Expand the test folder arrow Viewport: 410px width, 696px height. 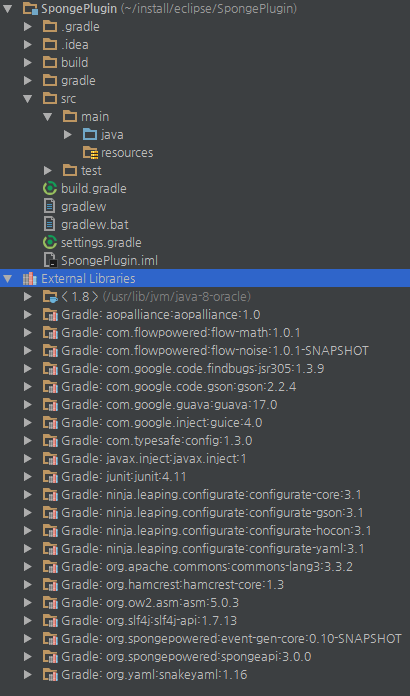pyautogui.click(x=47, y=170)
